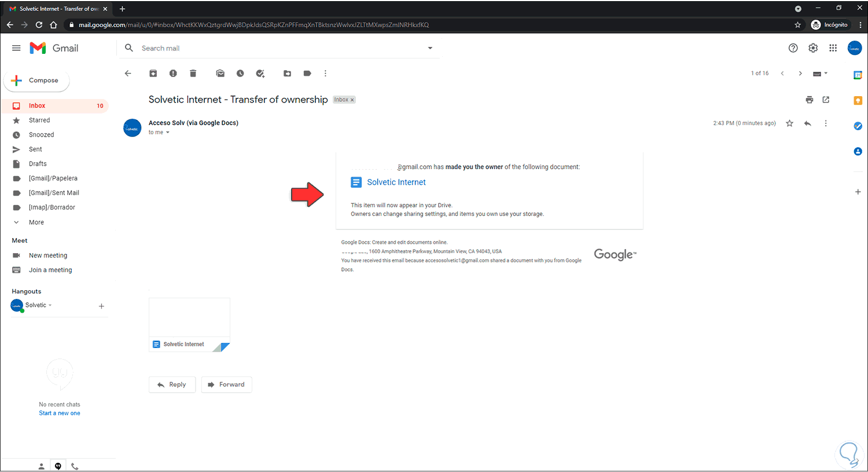The image size is (868, 472).
Task: Show search options dropdown
Action: pos(430,48)
